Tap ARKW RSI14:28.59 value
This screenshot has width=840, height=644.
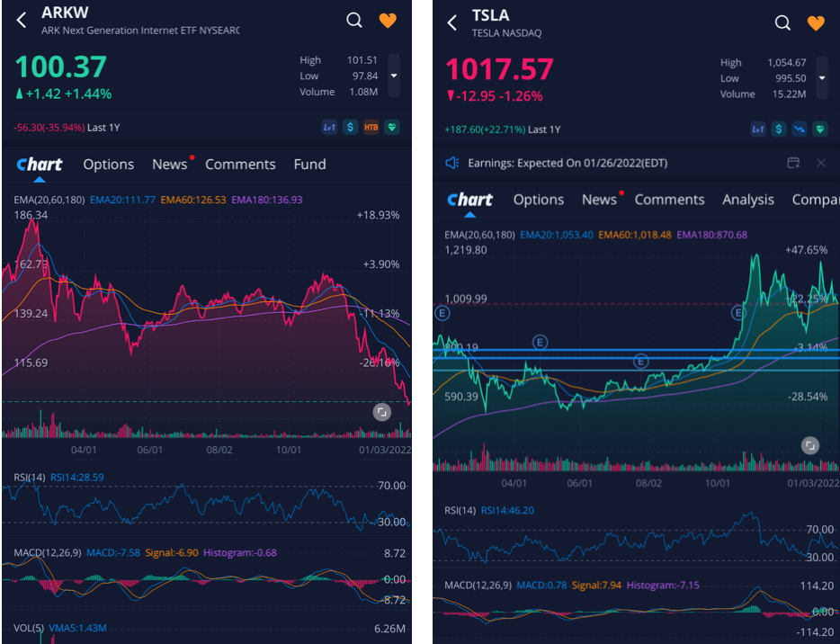pyautogui.click(x=77, y=477)
